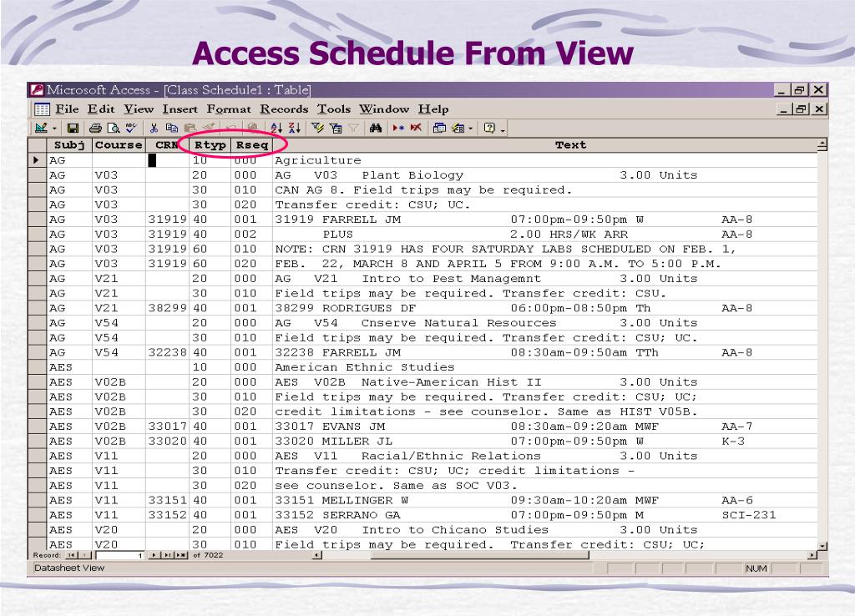The width and height of the screenshot is (855, 616).
Task: Run the ABC spelling check icon
Action: coord(131,128)
